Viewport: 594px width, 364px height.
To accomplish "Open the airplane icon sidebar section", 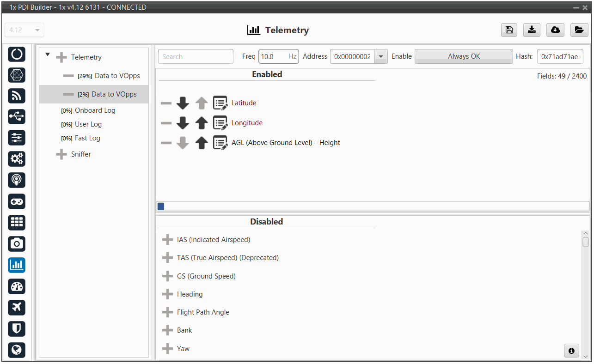I will [x=17, y=307].
